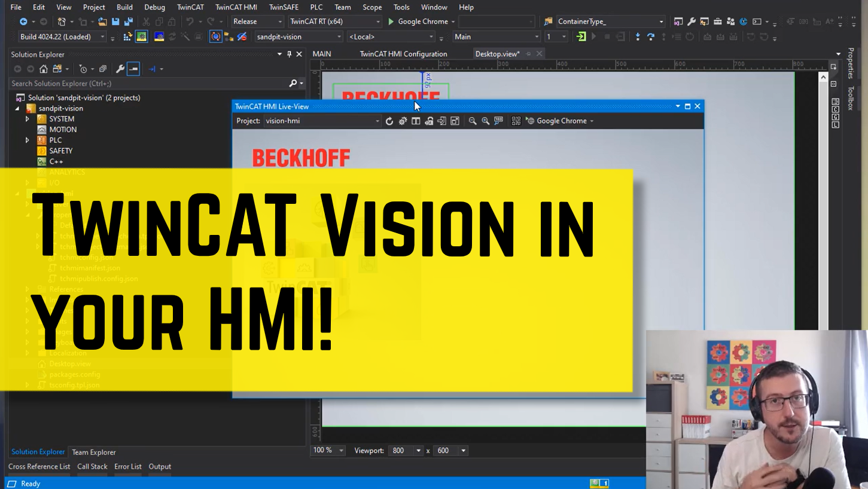Click TwinCAT Config Mode blue icon
The width and height of the screenshot is (868, 489).
(x=159, y=37)
